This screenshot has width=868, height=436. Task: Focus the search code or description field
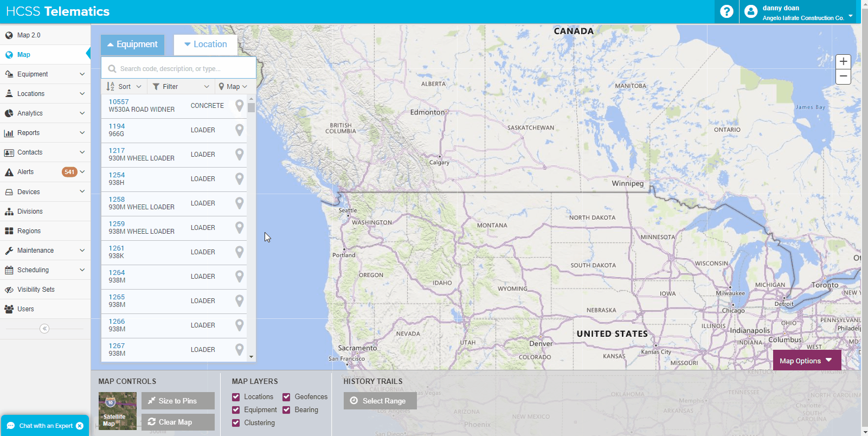[x=178, y=69]
